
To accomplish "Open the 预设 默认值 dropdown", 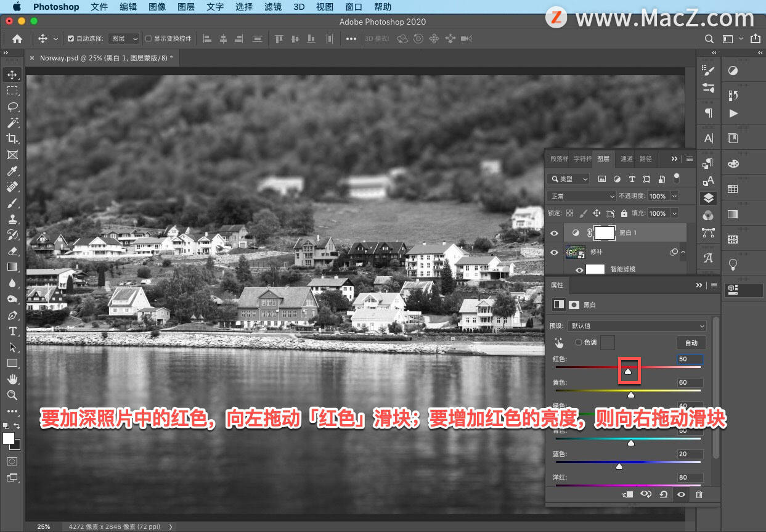I will (x=637, y=325).
